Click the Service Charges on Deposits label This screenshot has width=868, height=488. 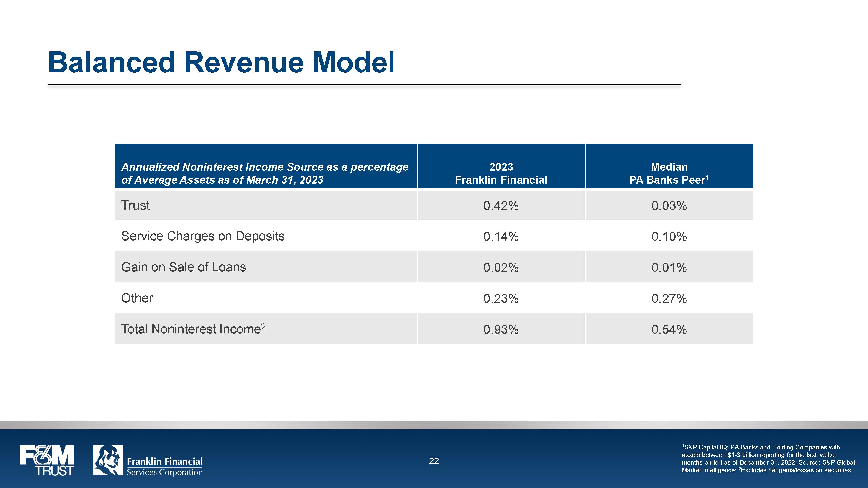point(202,236)
